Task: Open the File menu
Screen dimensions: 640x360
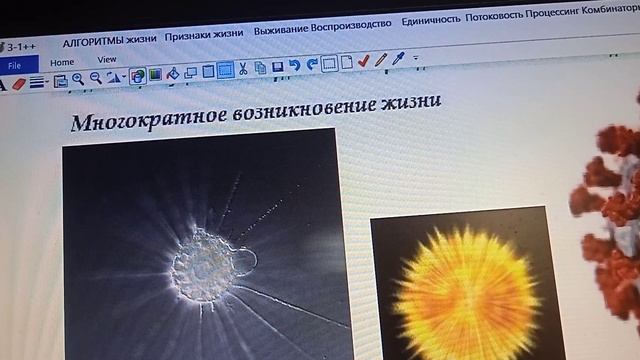Action: (15, 66)
